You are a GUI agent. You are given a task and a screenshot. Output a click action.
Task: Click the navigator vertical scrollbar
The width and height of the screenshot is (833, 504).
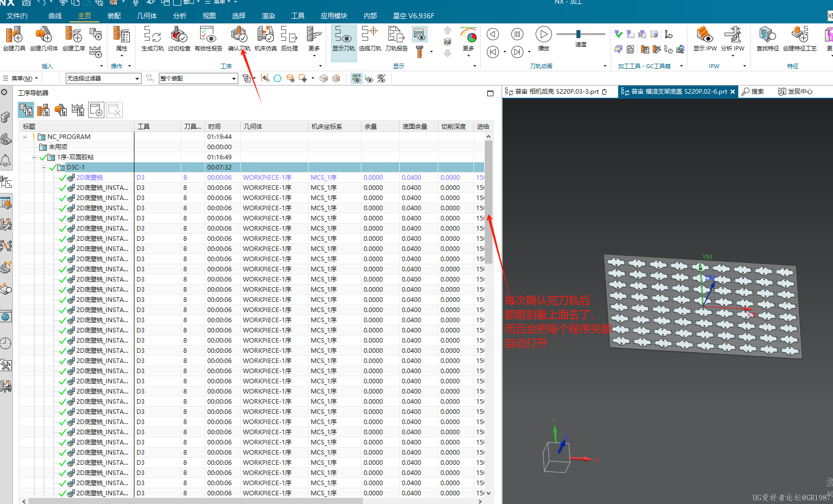coord(488,202)
